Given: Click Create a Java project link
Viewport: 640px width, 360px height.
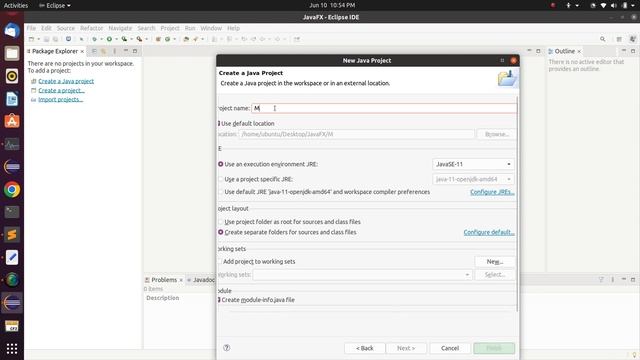Looking at the screenshot, I should [x=66, y=81].
